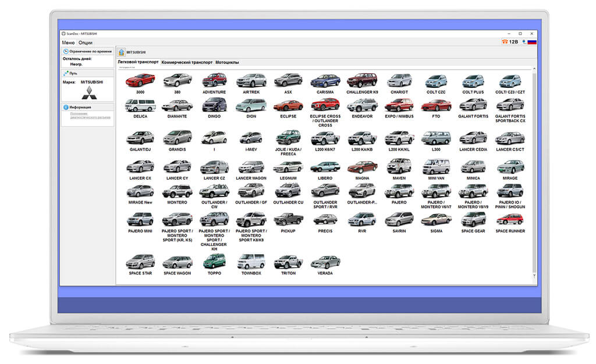
Task: Click the Russian flag language icon
Action: click(x=532, y=42)
